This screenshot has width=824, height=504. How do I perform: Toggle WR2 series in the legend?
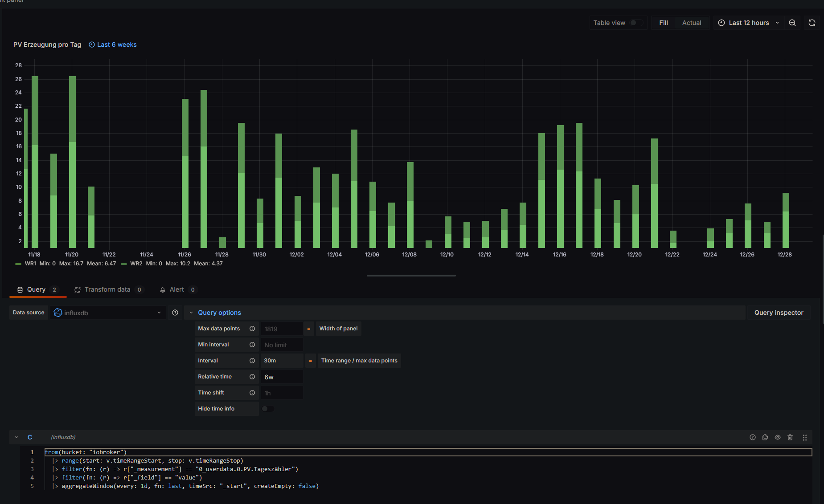click(x=136, y=264)
